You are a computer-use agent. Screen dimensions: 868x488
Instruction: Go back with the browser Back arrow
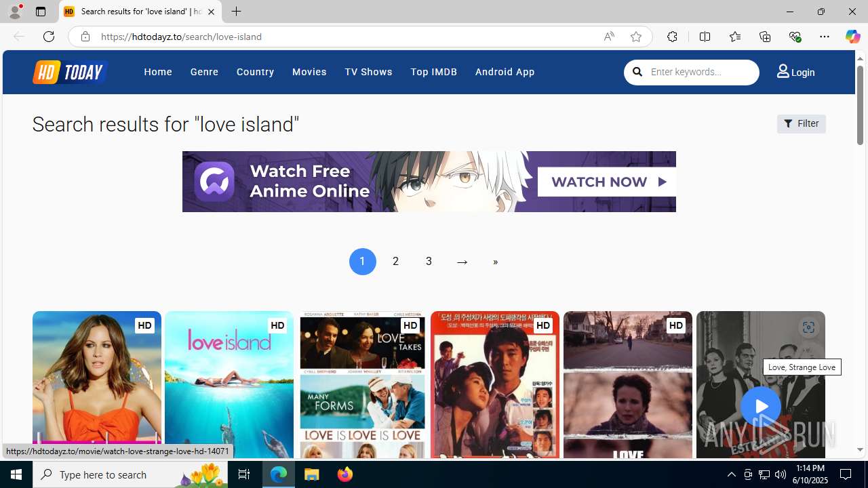point(19,37)
